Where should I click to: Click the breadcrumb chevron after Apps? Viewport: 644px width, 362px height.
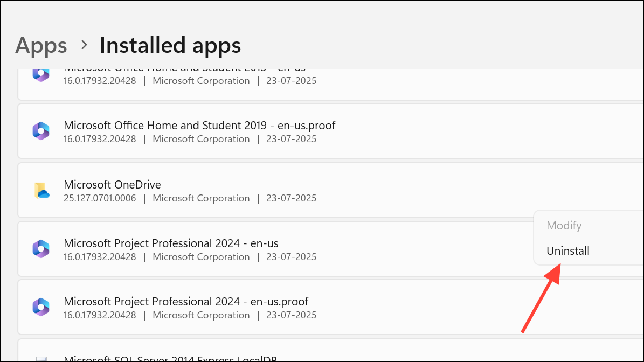point(84,45)
